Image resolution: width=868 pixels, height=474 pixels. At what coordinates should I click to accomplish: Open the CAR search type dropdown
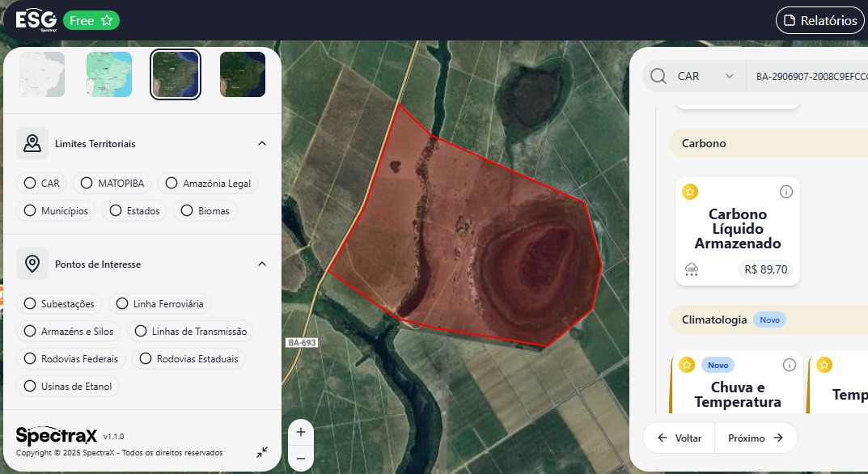(x=705, y=76)
